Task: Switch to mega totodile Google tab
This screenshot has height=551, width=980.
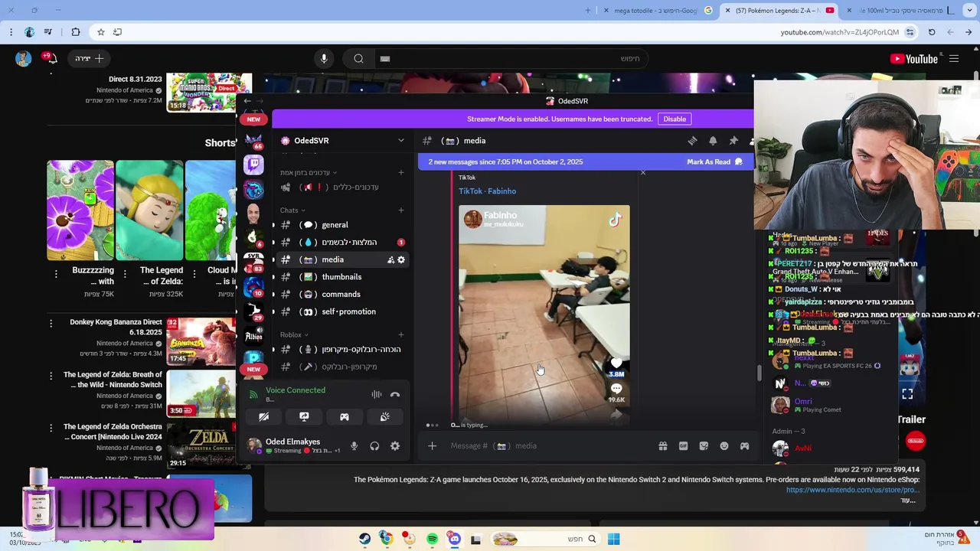Action: pos(655,11)
